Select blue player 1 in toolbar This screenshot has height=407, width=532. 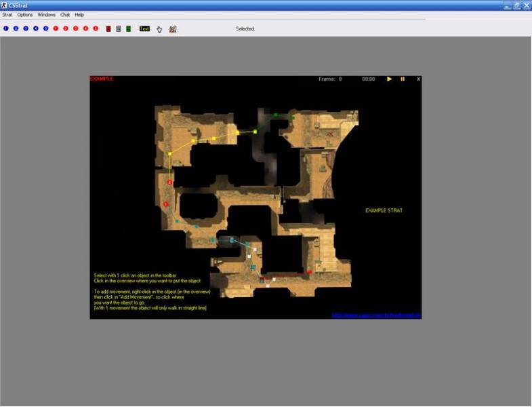coord(6,28)
